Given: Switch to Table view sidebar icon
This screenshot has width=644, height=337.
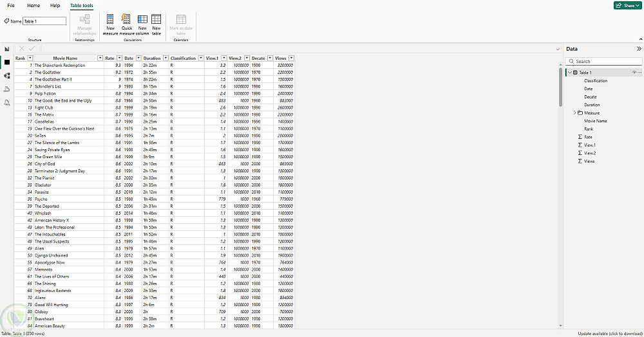Looking at the screenshot, I should pos(7,62).
